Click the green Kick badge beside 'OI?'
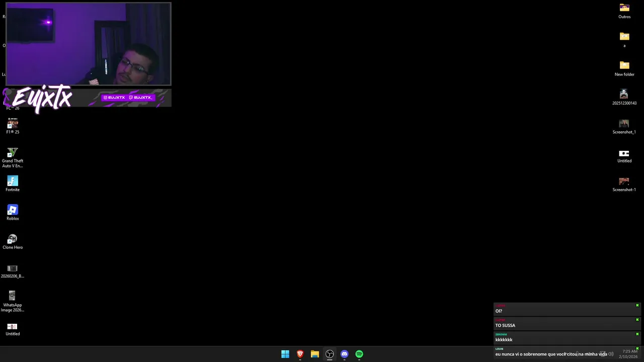The height and width of the screenshot is (362, 644). pos(637,305)
